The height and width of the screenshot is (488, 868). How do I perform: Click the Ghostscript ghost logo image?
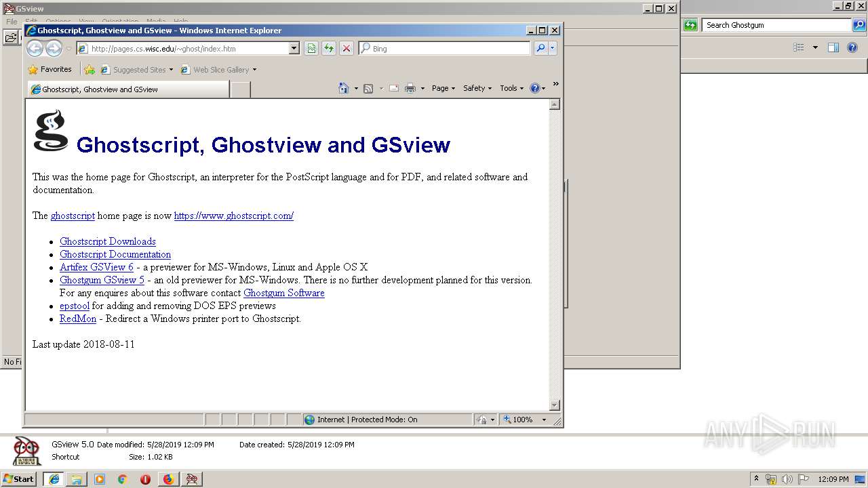[51, 131]
